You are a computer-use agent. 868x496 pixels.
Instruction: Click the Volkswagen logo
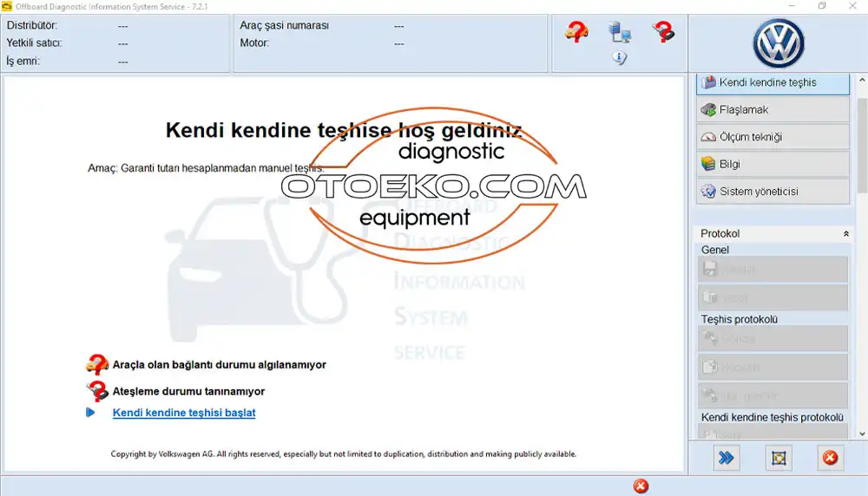click(x=778, y=43)
